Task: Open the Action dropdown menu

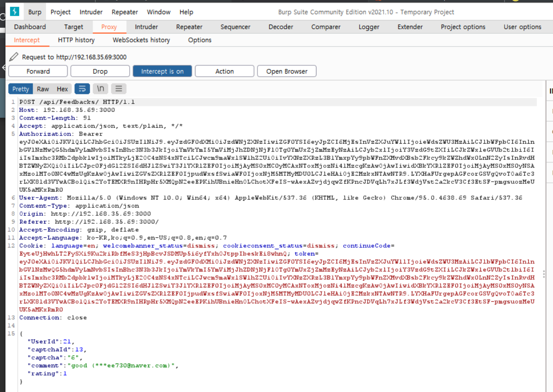Action: [224, 71]
